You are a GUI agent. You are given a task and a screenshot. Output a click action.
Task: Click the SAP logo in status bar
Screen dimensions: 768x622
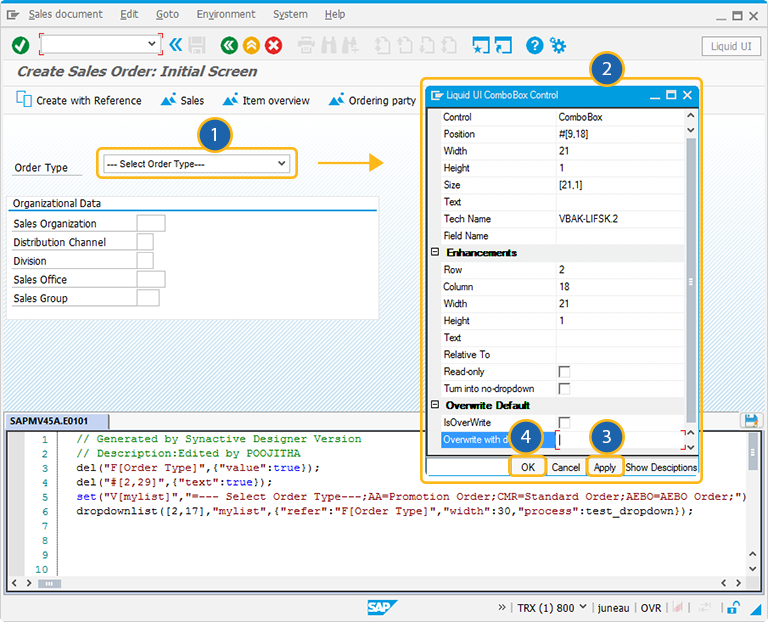[x=382, y=608]
